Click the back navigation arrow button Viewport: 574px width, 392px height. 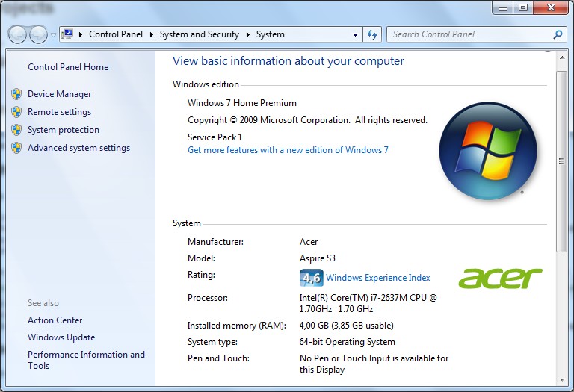[x=17, y=34]
